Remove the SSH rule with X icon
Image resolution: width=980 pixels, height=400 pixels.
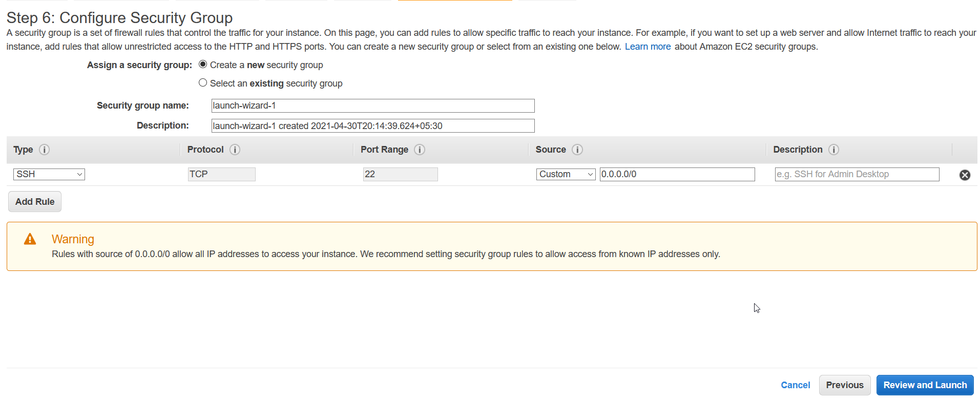click(965, 175)
